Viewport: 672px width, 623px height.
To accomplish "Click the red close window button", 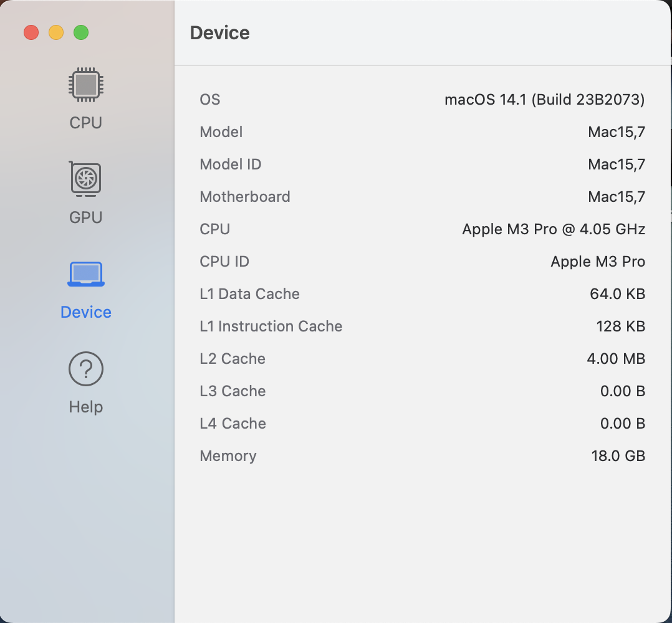I will 31,32.
